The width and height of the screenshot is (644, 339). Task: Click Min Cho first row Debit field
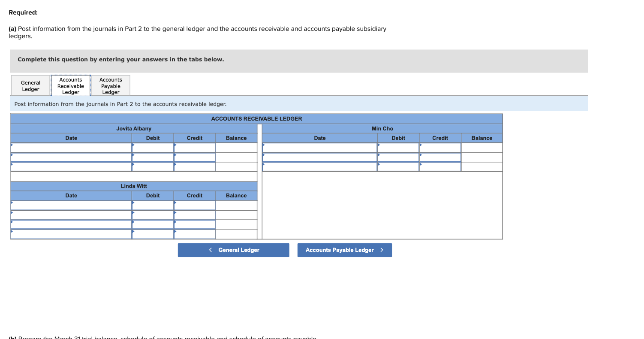pos(398,148)
